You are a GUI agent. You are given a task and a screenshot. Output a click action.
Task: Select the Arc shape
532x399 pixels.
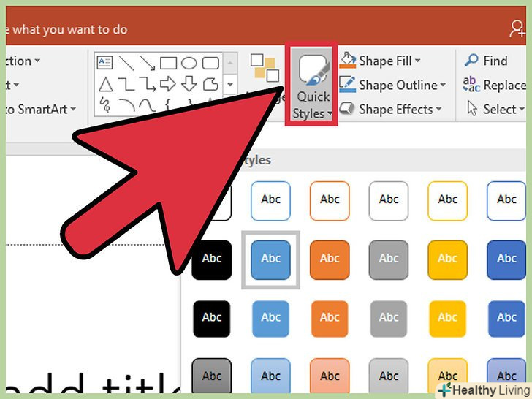(x=127, y=104)
